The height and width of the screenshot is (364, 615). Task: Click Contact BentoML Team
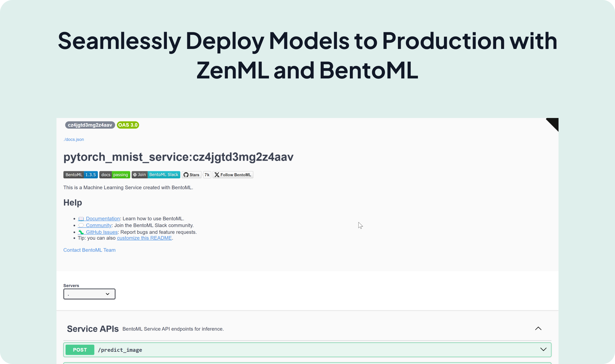tap(89, 250)
